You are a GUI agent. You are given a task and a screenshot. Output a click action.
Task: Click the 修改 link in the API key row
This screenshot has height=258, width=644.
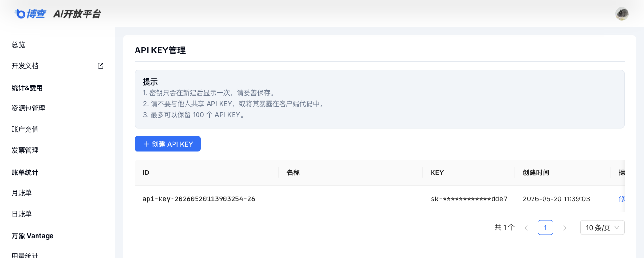(622, 199)
